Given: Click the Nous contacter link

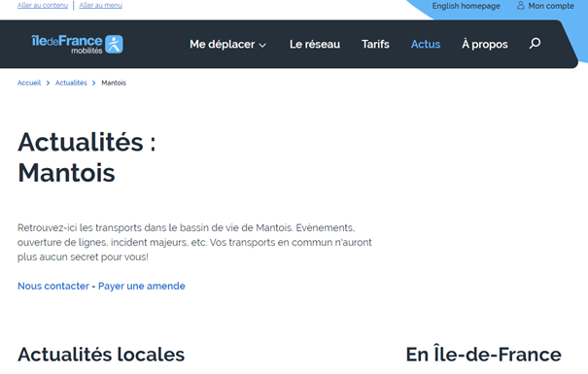Looking at the screenshot, I should 53,286.
